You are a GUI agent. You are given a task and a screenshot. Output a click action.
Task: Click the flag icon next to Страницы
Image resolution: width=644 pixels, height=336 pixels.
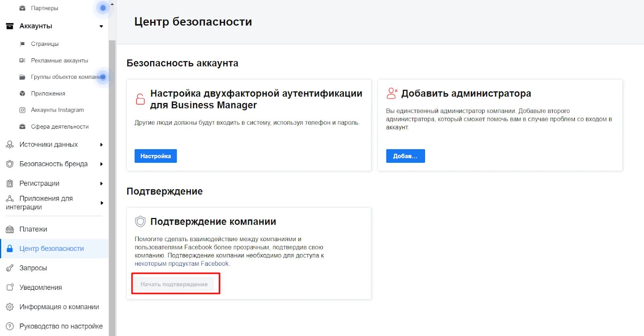23,44
